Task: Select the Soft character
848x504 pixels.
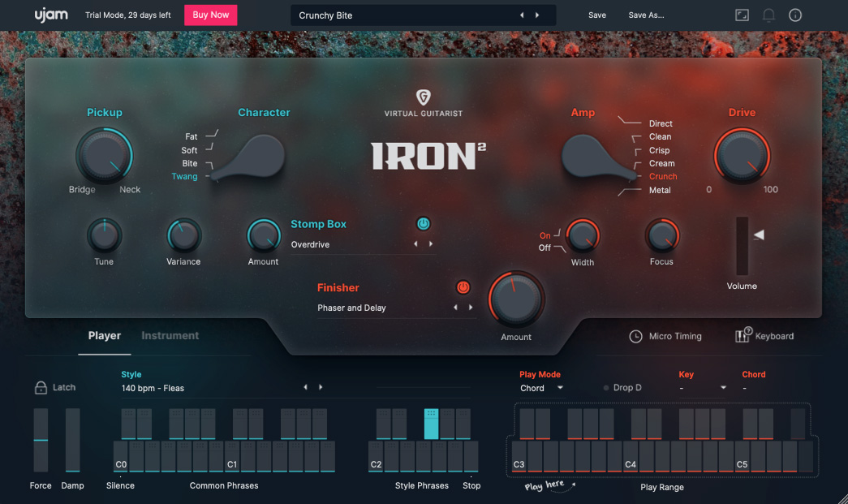Action: [x=189, y=150]
